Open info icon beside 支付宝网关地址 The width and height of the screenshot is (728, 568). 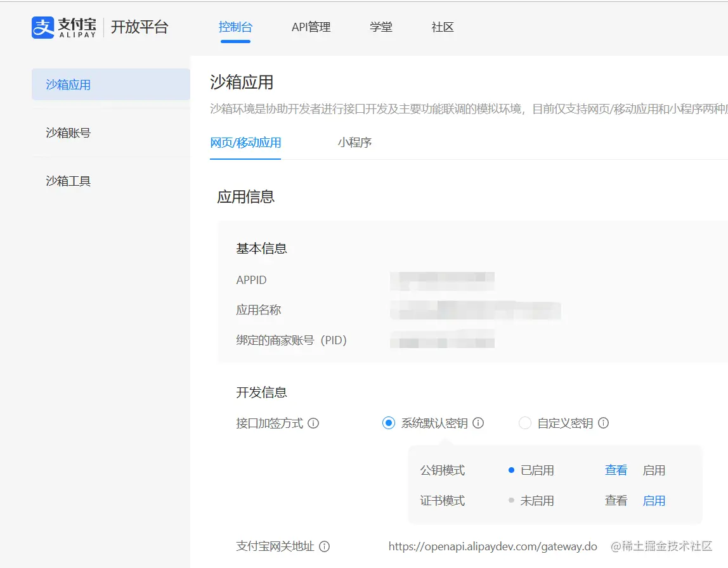coord(325,546)
